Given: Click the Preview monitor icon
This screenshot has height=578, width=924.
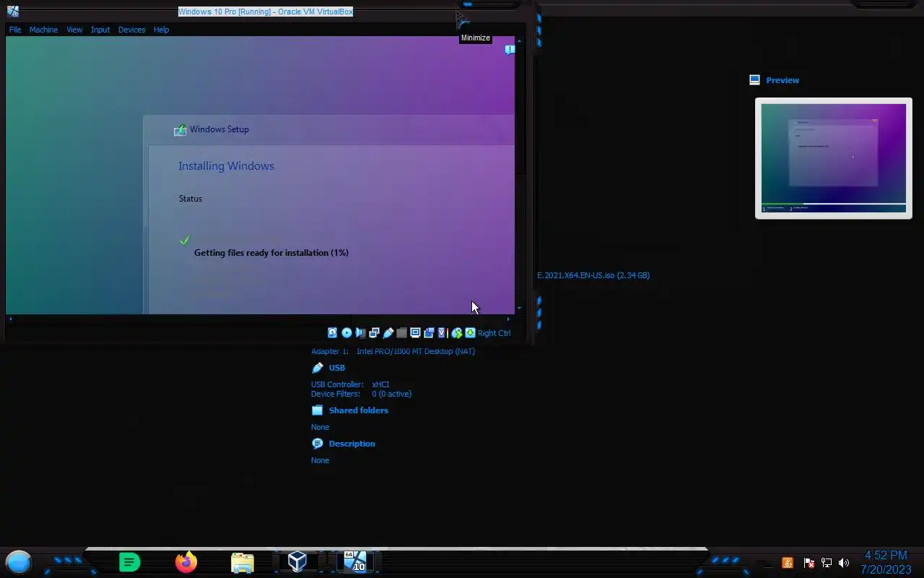Looking at the screenshot, I should click(x=755, y=80).
